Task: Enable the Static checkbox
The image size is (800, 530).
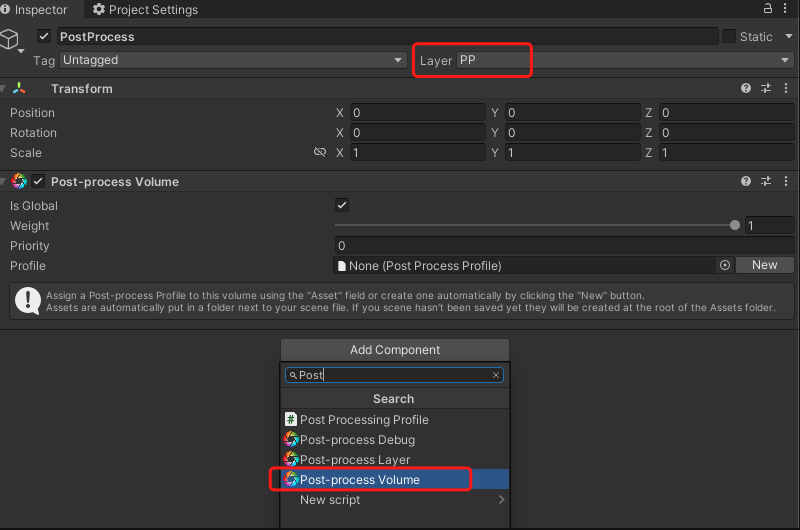Action: pos(729,36)
